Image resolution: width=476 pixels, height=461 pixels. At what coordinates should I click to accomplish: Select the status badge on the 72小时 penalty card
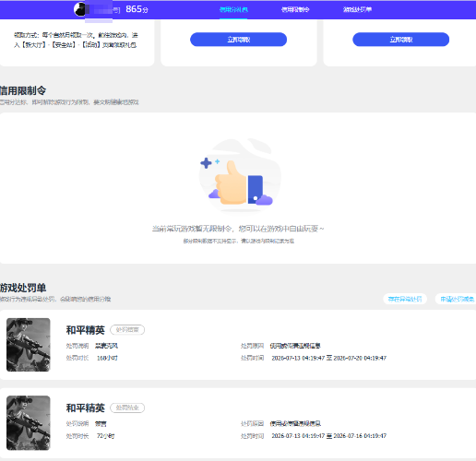[127, 408]
